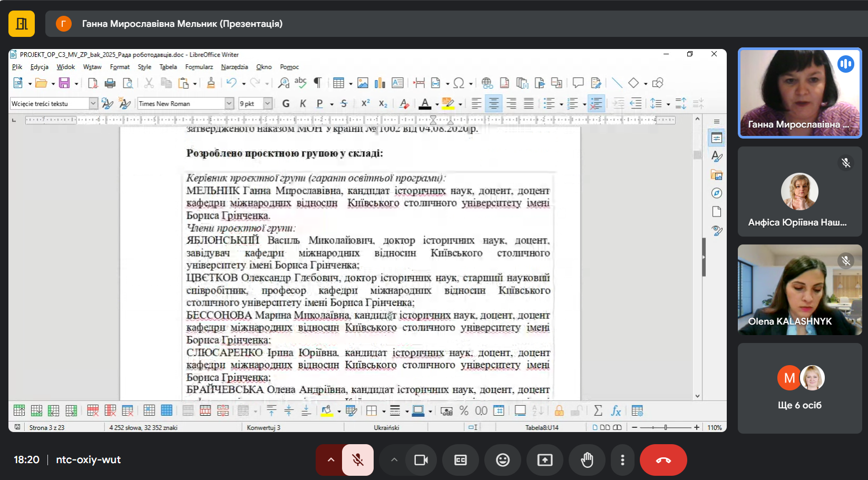
Task: Click the Save document icon
Action: click(x=64, y=83)
